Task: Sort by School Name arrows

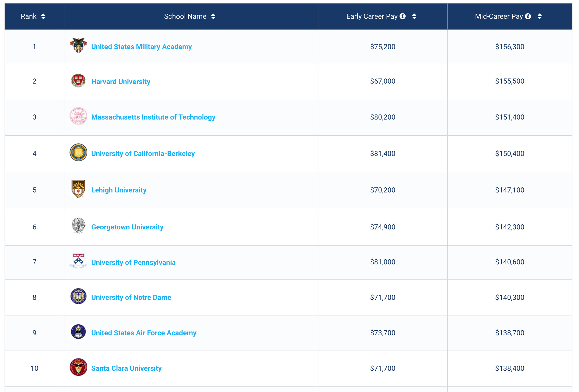Action: pyautogui.click(x=213, y=16)
